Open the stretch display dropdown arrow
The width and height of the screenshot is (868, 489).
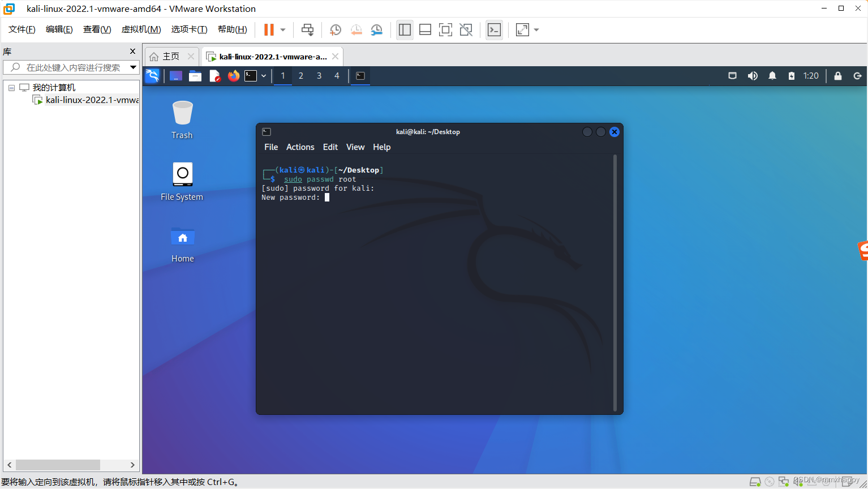click(x=536, y=30)
